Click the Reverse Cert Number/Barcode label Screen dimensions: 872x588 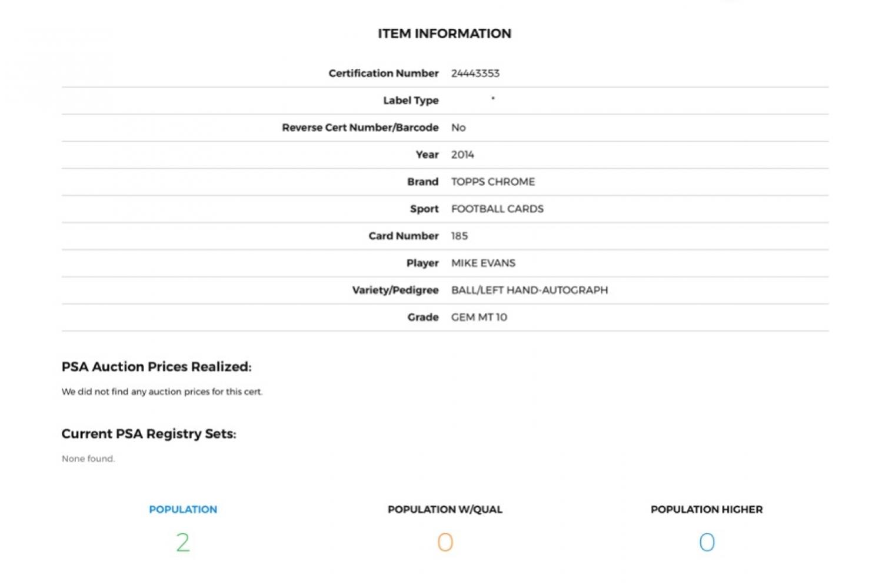coord(360,128)
